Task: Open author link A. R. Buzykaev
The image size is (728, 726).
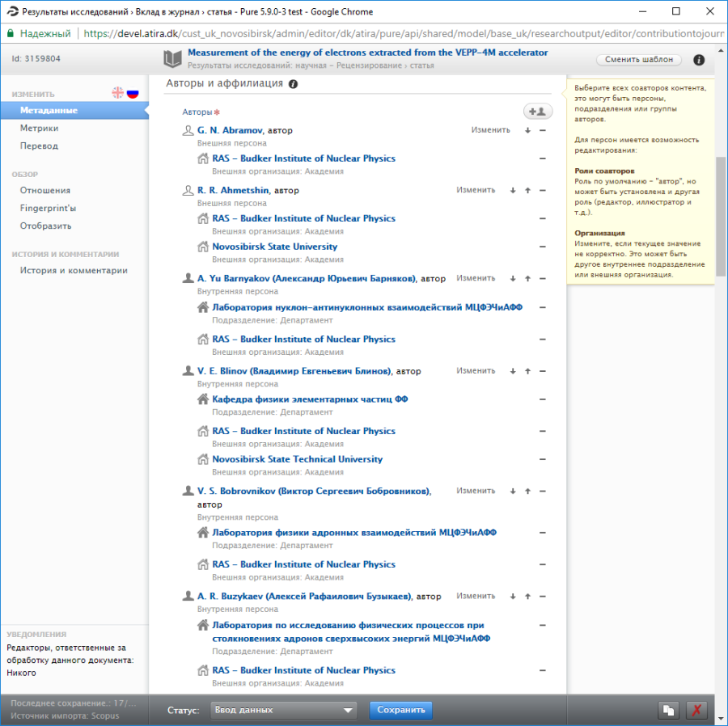Action: tap(305, 596)
